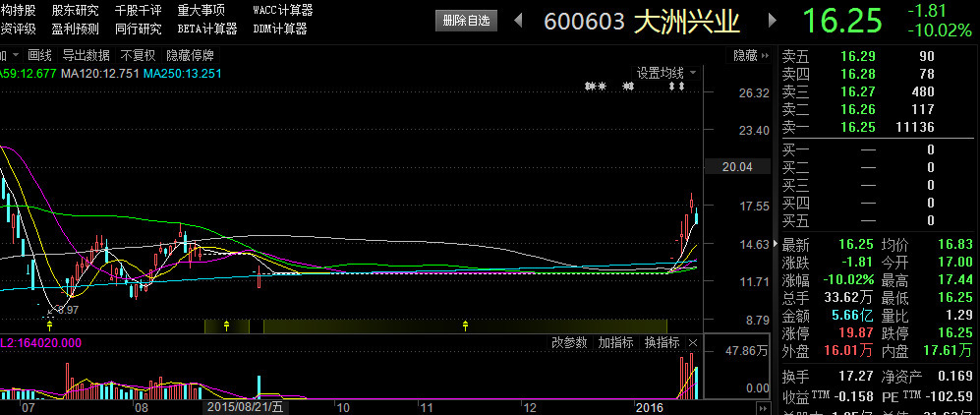The height and width of the screenshot is (415, 980).
Task: Click the yellow event marker under July low
Action: [49, 325]
